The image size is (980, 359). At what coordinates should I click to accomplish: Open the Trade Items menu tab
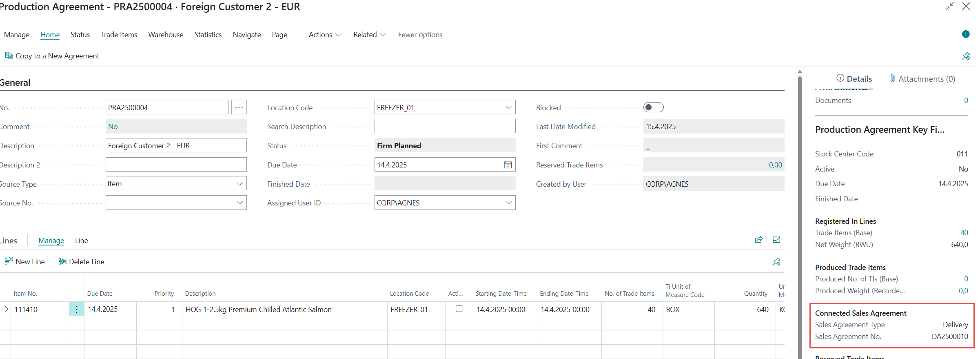(x=119, y=35)
